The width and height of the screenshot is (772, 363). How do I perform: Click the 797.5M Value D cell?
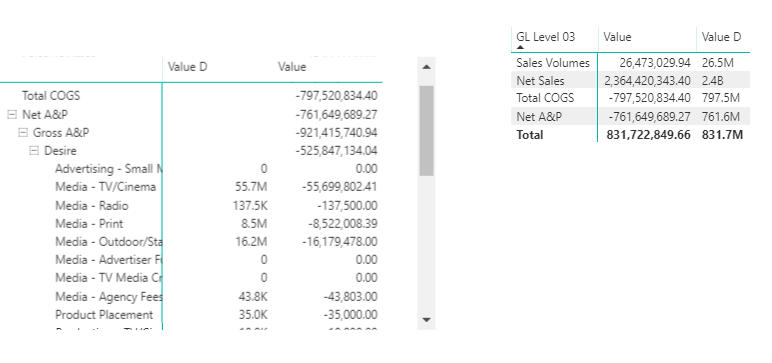coord(721,98)
